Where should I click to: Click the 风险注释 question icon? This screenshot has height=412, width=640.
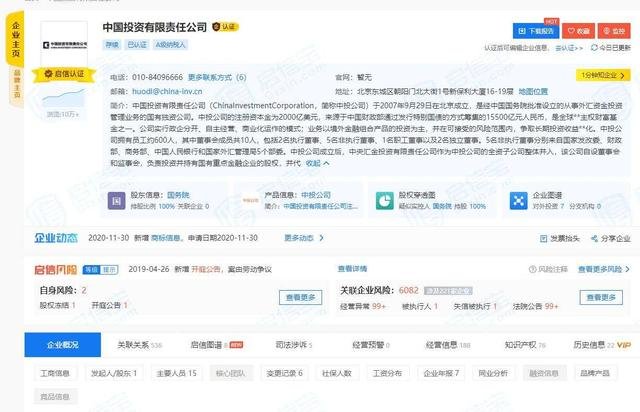(532, 269)
